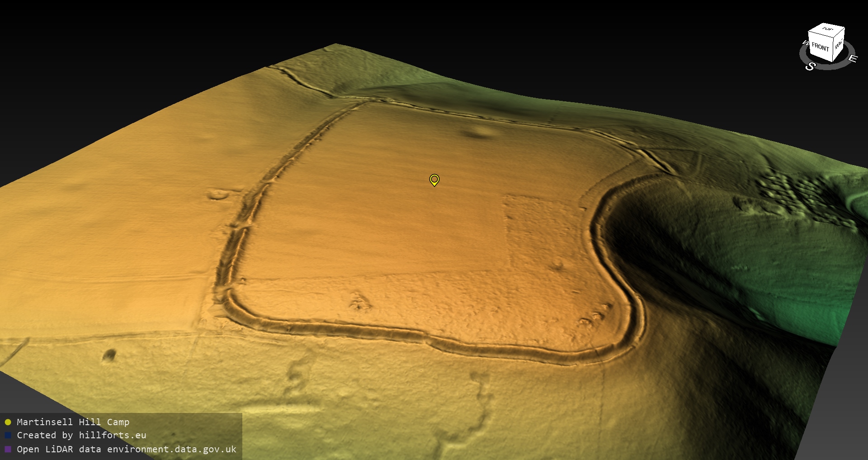Screen dimensions: 868x460
Task: Click the E compass direction letter
Action: click(852, 59)
